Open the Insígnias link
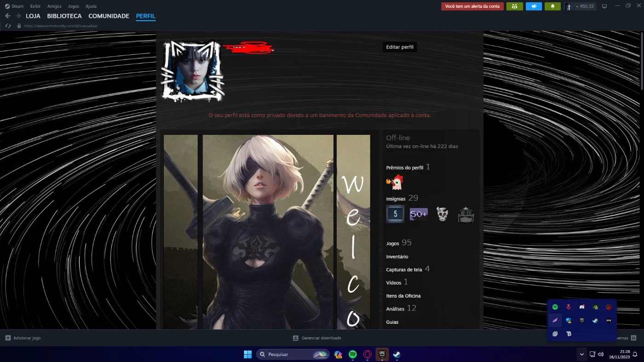This screenshot has width=644, height=362. [396, 199]
